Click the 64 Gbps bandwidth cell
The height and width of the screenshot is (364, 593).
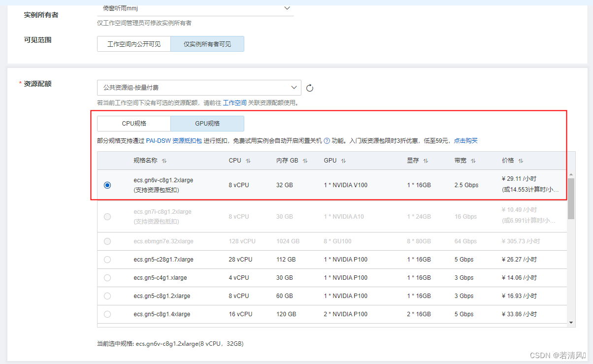(465, 241)
